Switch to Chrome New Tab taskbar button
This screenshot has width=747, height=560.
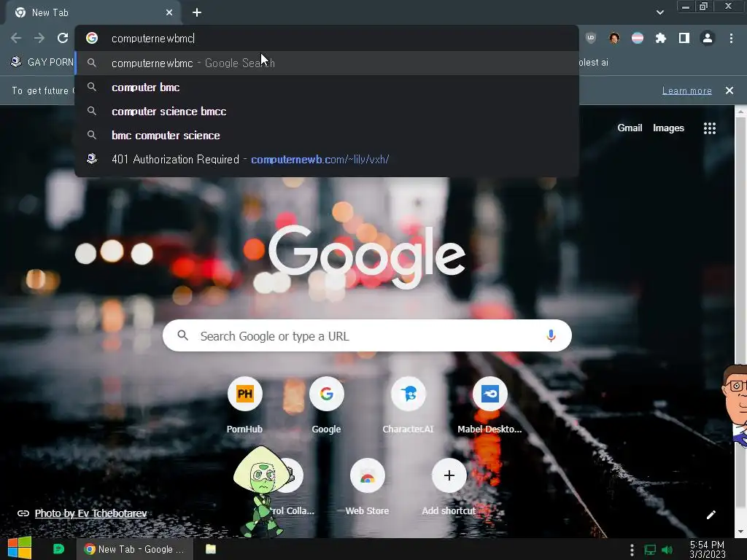click(x=135, y=549)
